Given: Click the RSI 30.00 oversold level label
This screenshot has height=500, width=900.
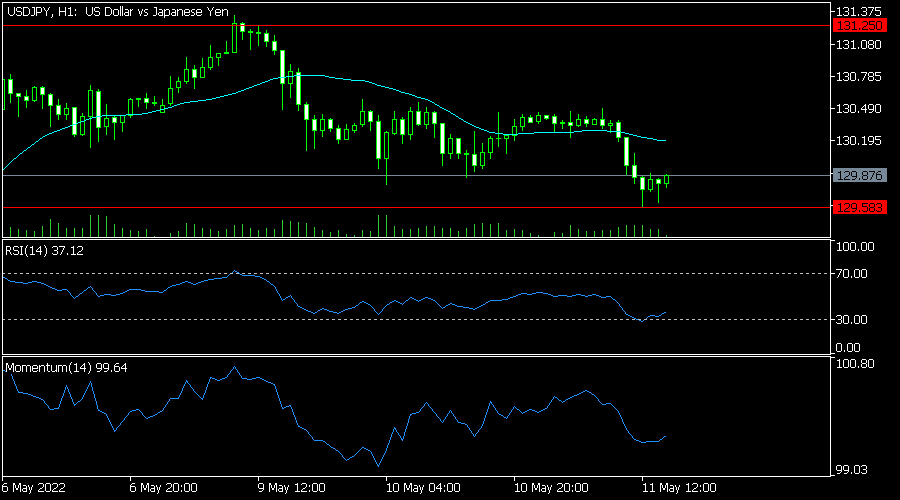Looking at the screenshot, I should [852, 320].
